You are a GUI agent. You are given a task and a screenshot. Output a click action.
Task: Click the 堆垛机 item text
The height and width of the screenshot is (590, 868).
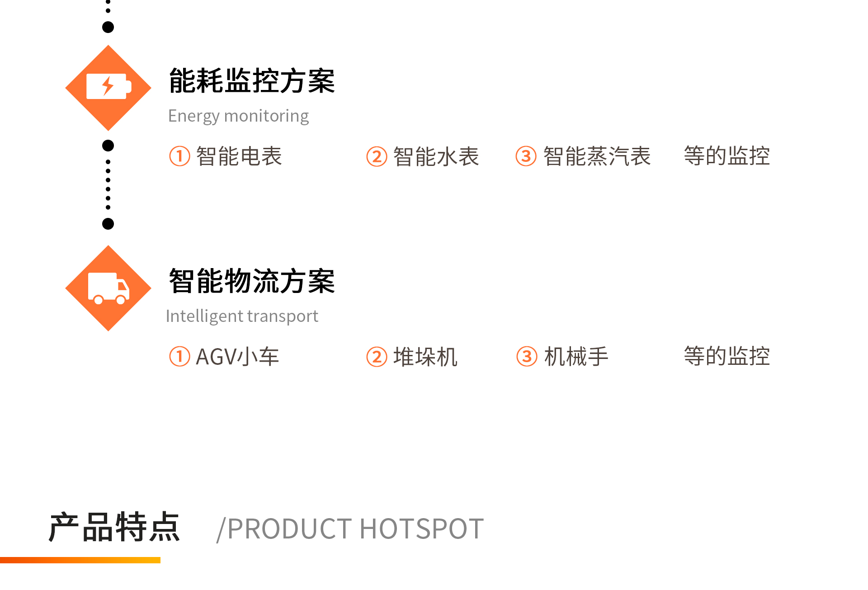pyautogui.click(x=425, y=357)
